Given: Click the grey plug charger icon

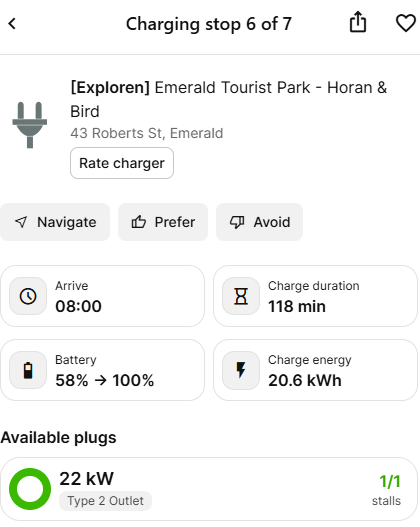Looking at the screenshot, I should tap(30, 125).
